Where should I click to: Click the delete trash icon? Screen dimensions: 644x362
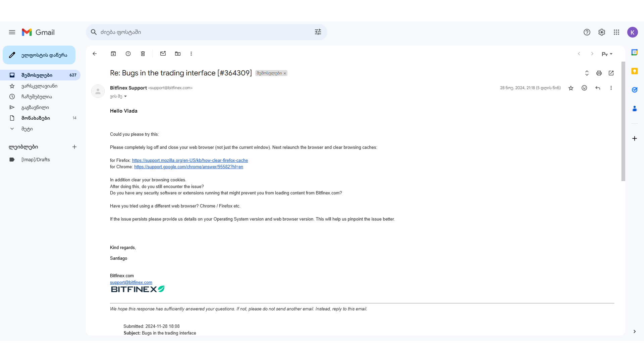tap(143, 54)
